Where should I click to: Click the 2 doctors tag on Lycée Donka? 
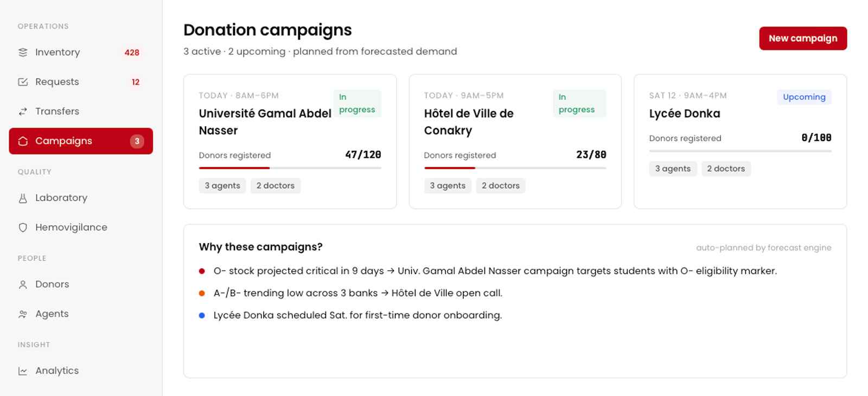726,169
